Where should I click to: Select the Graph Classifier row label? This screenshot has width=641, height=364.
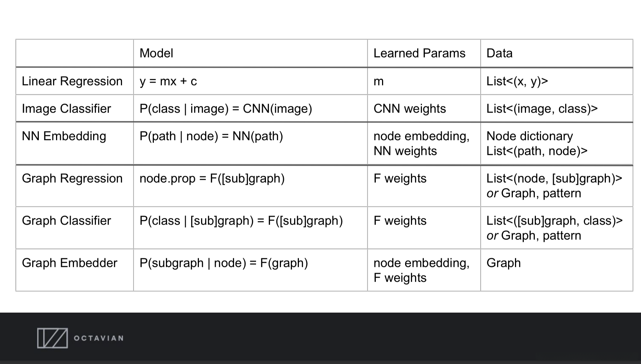66,221
